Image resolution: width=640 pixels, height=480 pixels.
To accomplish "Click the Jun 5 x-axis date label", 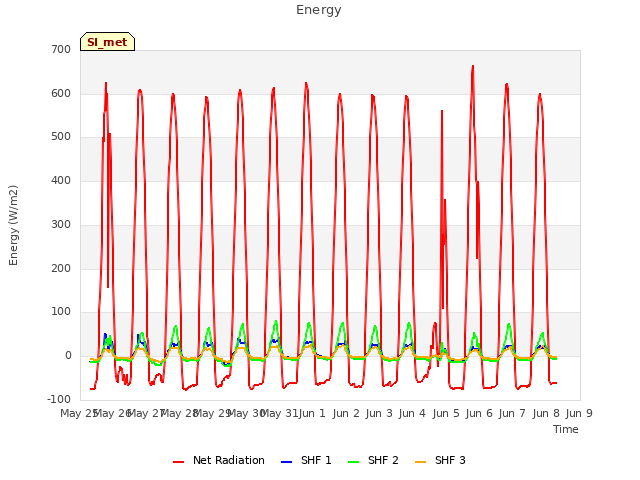I will click(446, 413).
